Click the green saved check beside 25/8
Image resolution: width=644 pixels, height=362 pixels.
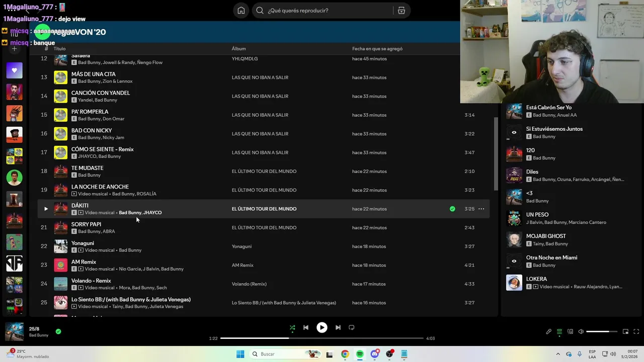(58, 331)
